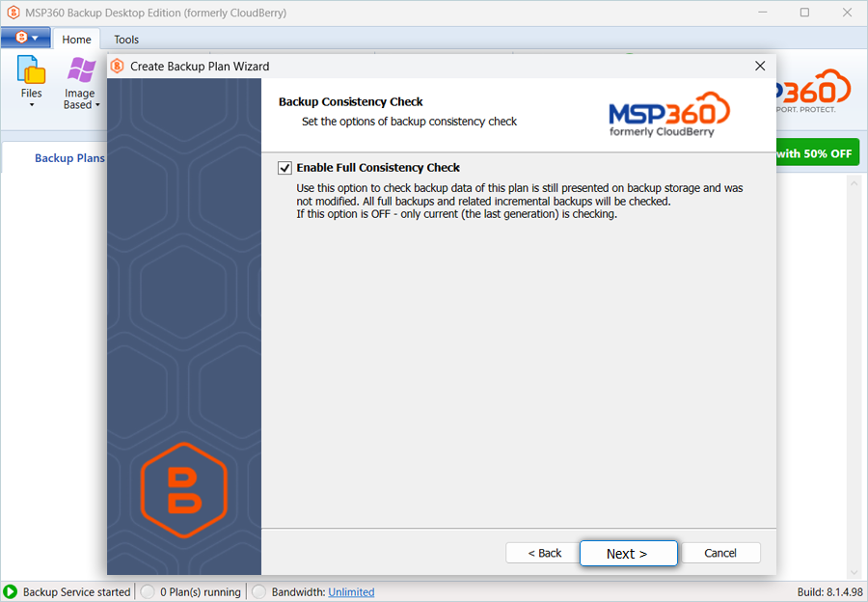Image resolution: width=868 pixels, height=602 pixels.
Task: Switch to the Tools ribbon tab
Action: coord(126,40)
